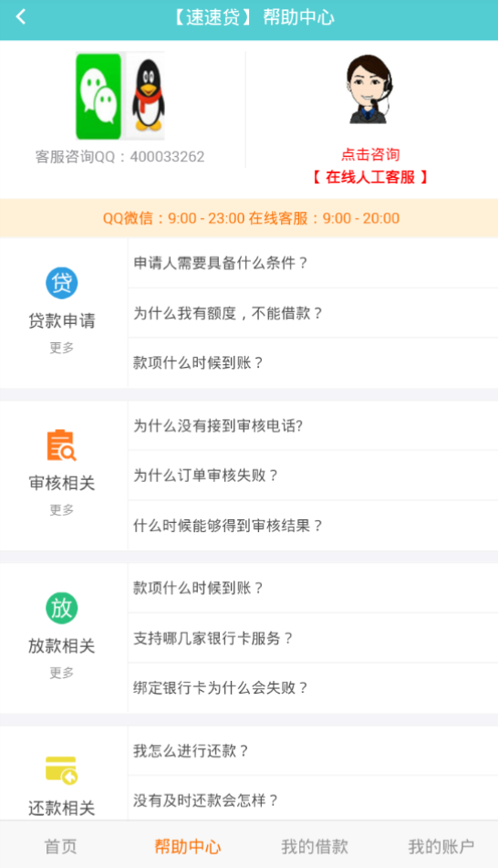Select the blue 贷 loan application icon

click(x=61, y=283)
